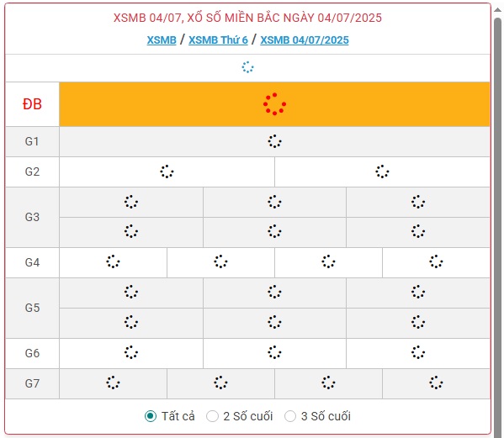Click the G4 row label
504x438 pixels.
point(32,262)
